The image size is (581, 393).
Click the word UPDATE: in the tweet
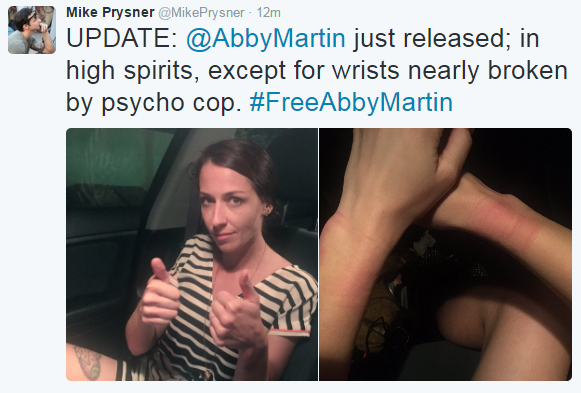(122, 38)
